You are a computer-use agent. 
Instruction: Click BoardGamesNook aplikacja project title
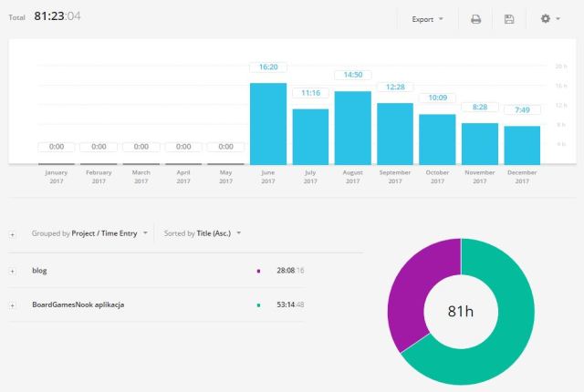(78, 304)
